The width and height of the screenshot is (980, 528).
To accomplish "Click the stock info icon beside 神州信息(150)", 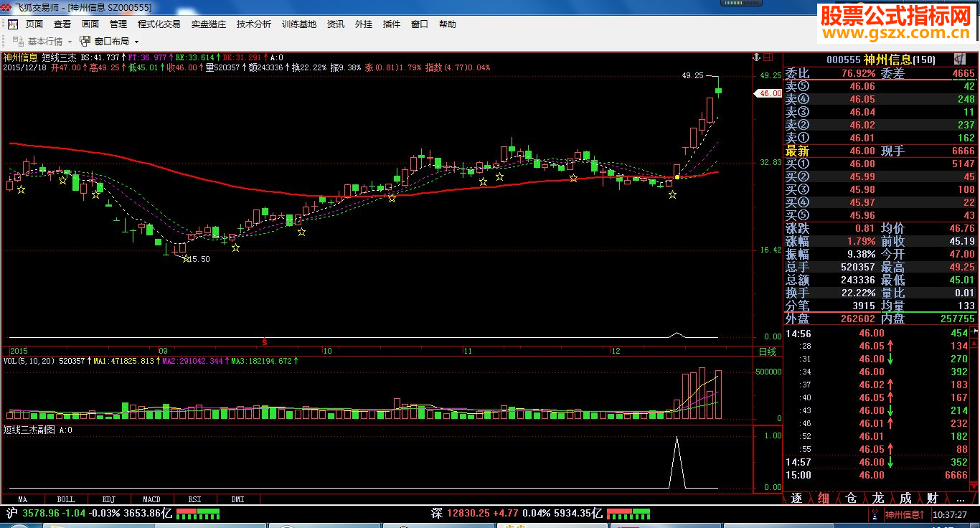I will 959,60.
